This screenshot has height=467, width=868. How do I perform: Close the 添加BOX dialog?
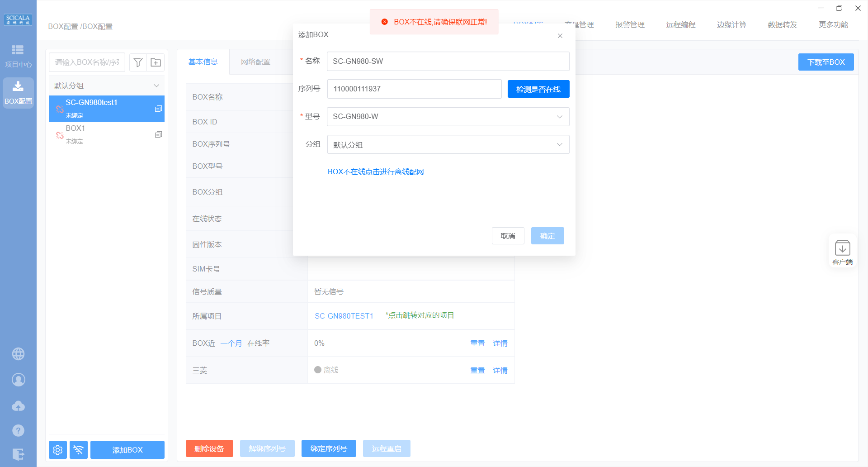coord(560,36)
